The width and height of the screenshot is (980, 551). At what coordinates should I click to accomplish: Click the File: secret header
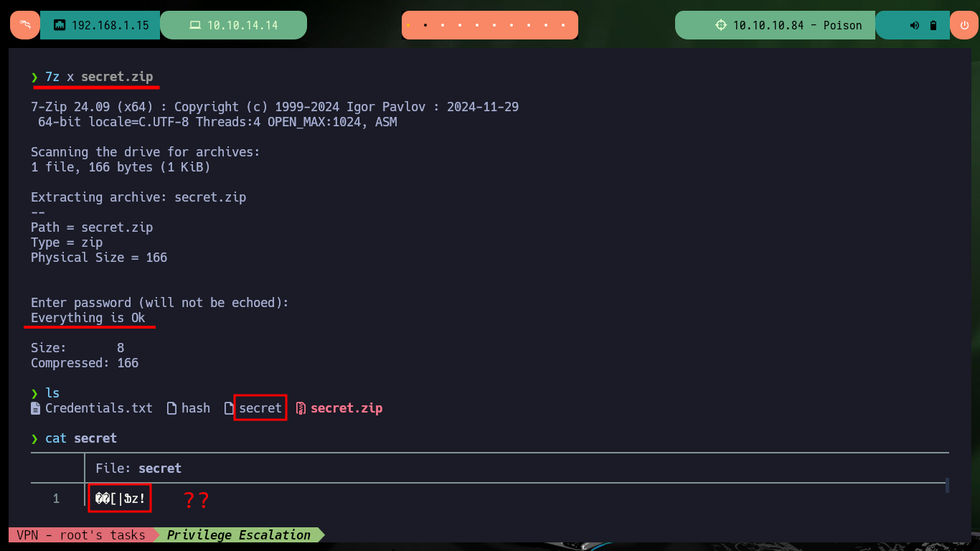click(138, 468)
